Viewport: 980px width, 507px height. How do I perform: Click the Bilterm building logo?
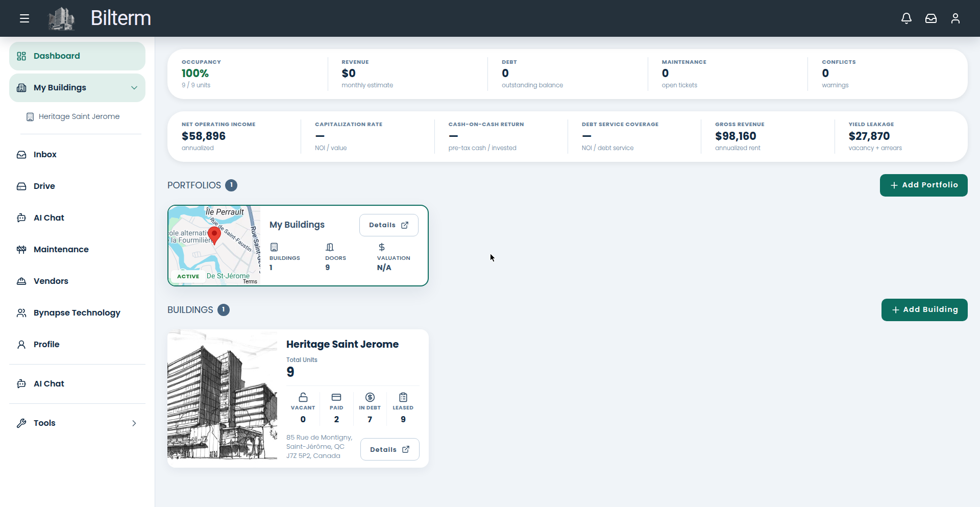point(61,18)
